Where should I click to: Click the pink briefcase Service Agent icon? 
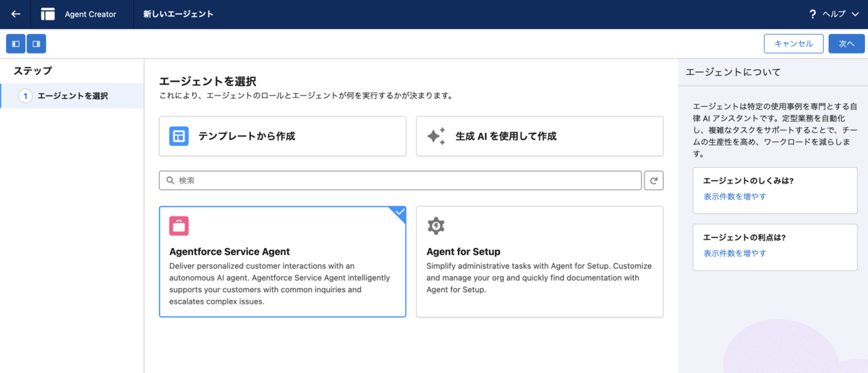click(179, 226)
